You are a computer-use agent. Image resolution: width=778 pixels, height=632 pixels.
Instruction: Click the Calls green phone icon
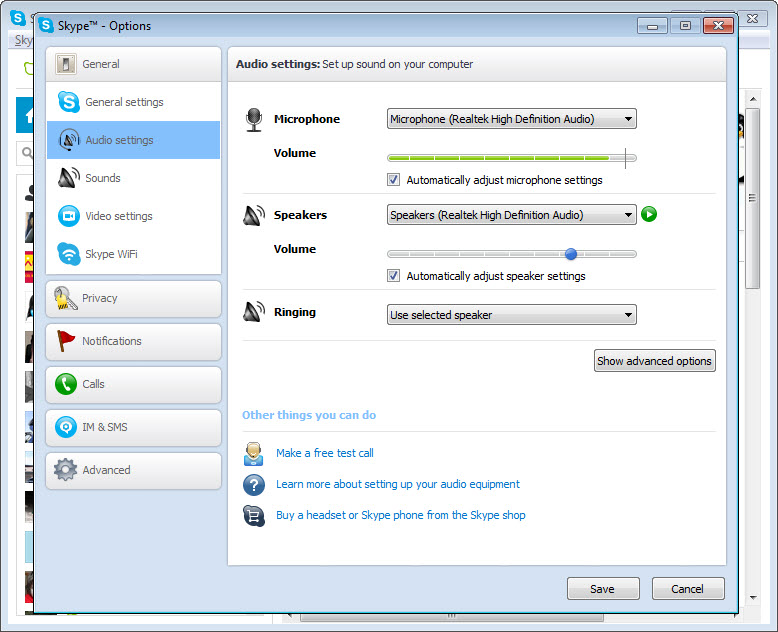tap(65, 384)
